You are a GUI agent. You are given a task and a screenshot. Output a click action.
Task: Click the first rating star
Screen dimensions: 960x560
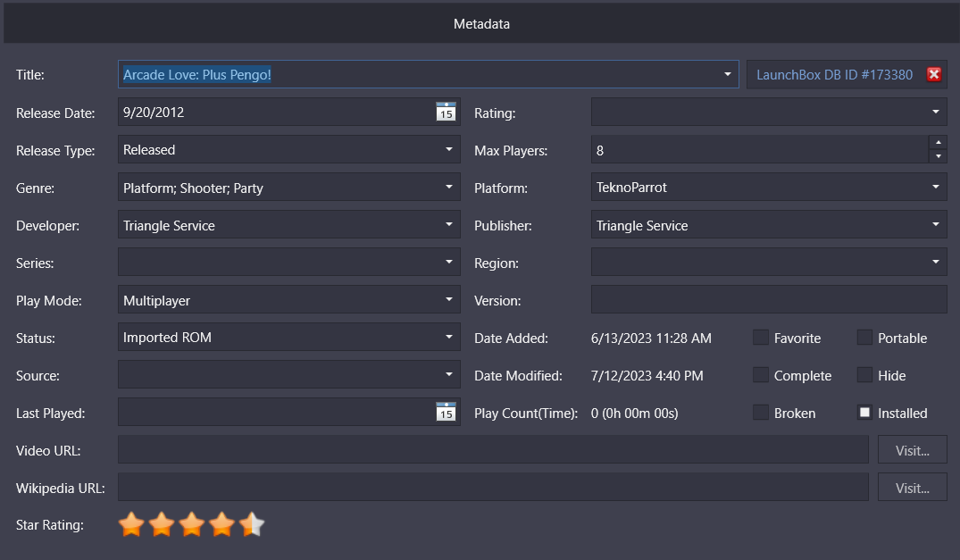(131, 524)
